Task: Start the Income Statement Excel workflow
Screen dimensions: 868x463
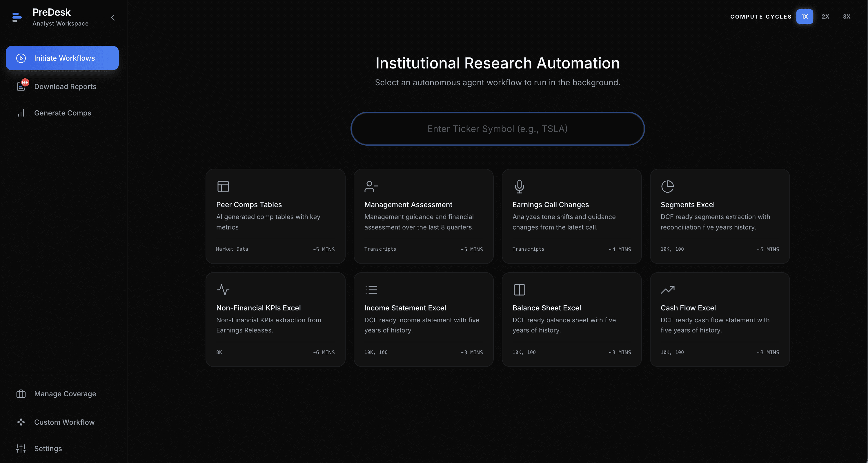Action: (x=423, y=319)
